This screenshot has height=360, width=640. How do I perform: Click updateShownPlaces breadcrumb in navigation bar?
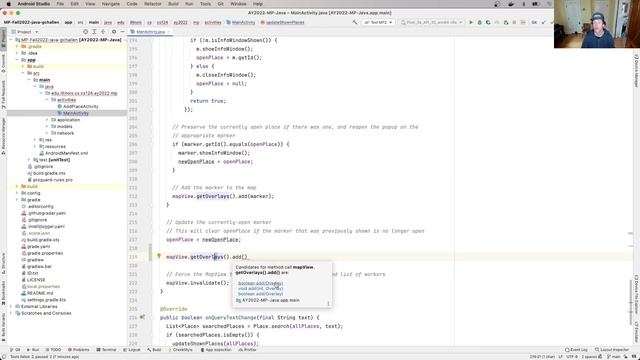click(x=282, y=22)
